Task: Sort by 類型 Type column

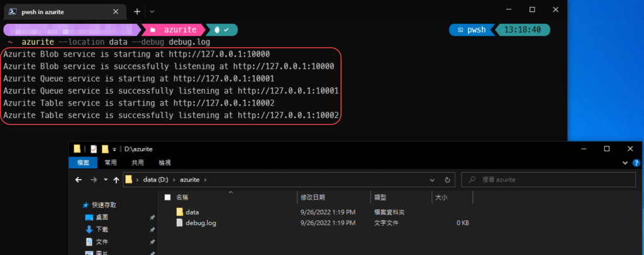Action: tap(380, 197)
